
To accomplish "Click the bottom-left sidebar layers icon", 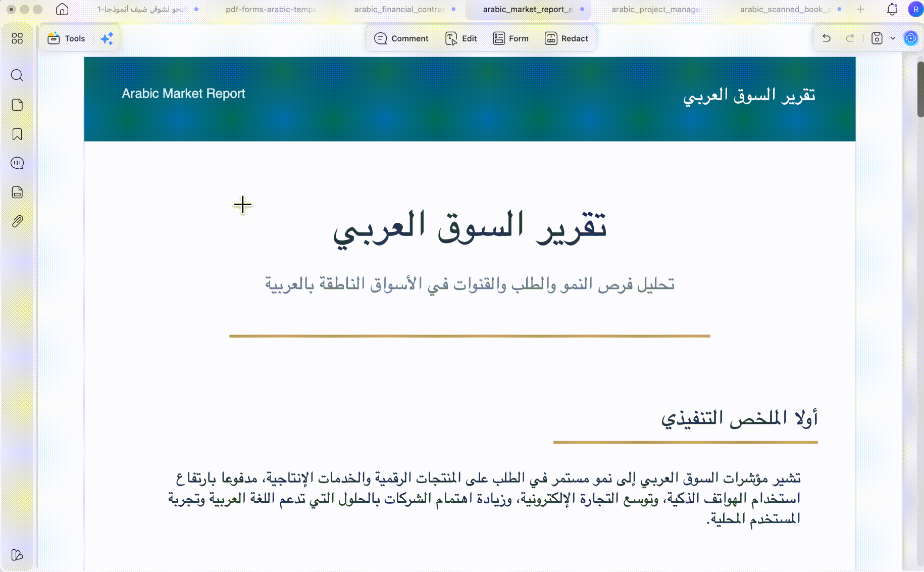I will point(17,555).
